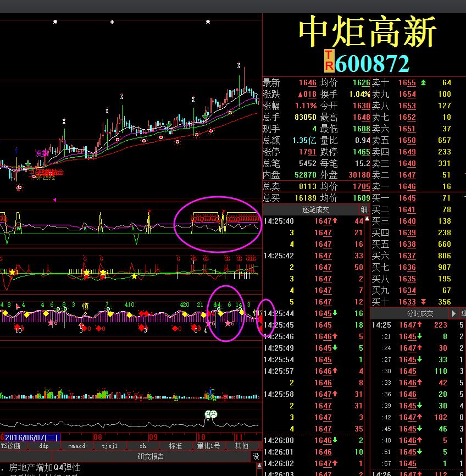Image resolution: width=466 pixels, height=476 pixels.
Task: Click the 总额 value 1.35亿
Action: [304, 140]
